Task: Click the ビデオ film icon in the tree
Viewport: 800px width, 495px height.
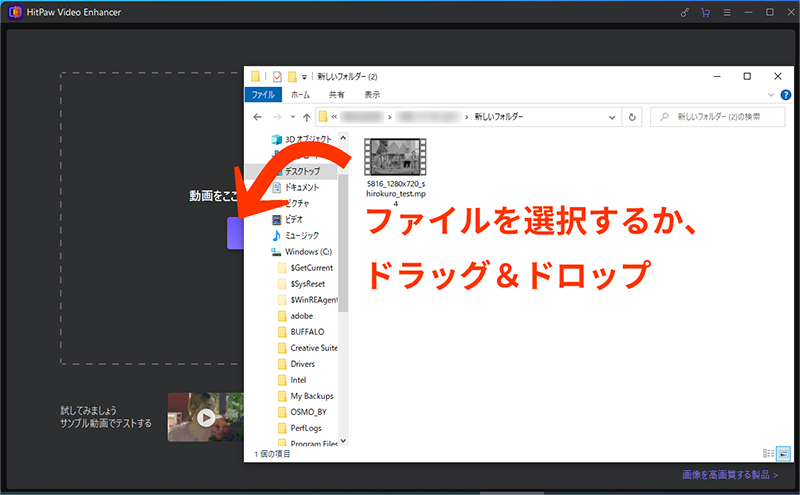Action: pyautogui.click(x=277, y=219)
